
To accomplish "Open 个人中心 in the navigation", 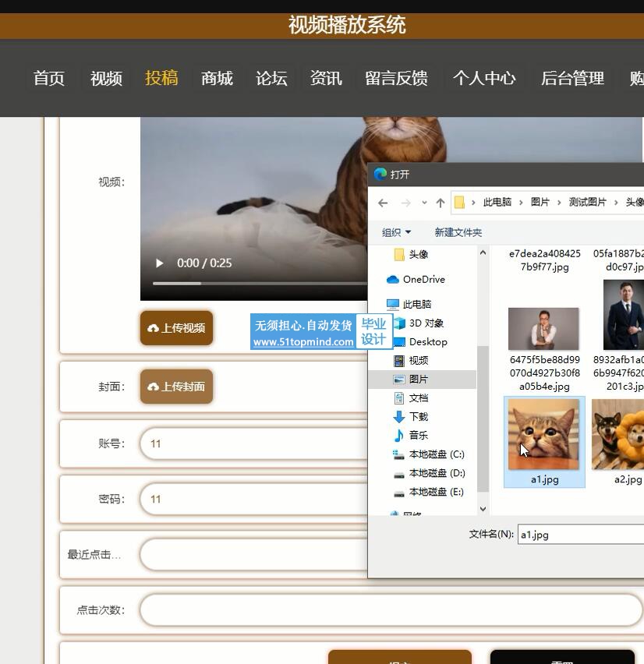I will 484,78.
